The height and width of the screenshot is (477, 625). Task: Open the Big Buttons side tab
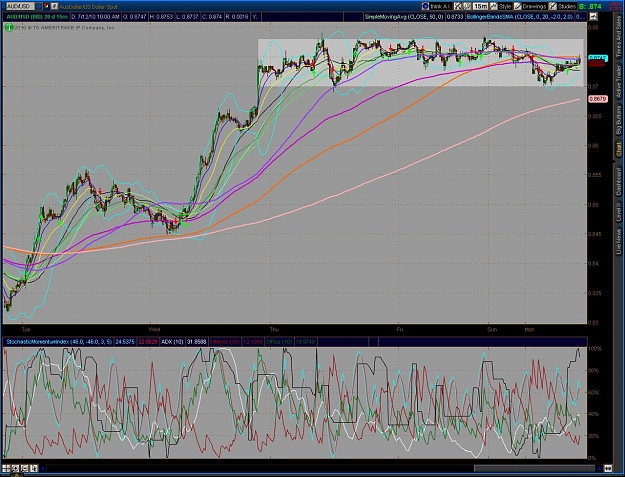pos(618,121)
